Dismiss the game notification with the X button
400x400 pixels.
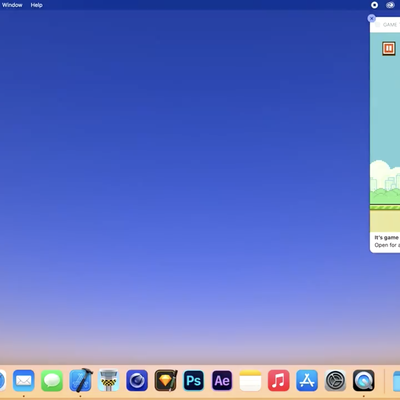tap(371, 18)
